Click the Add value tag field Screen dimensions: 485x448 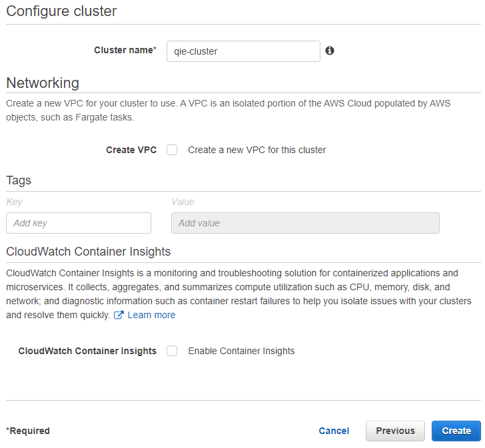coord(305,223)
